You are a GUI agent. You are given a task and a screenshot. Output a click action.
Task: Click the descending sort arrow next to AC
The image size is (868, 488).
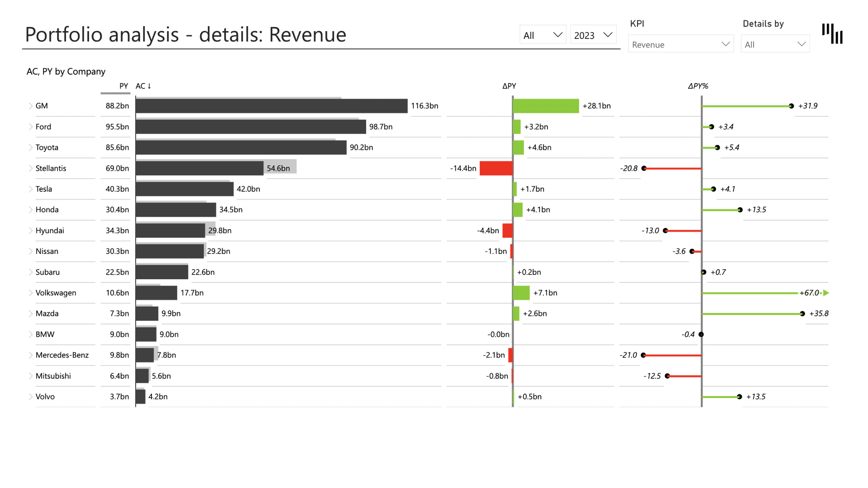pyautogui.click(x=150, y=86)
